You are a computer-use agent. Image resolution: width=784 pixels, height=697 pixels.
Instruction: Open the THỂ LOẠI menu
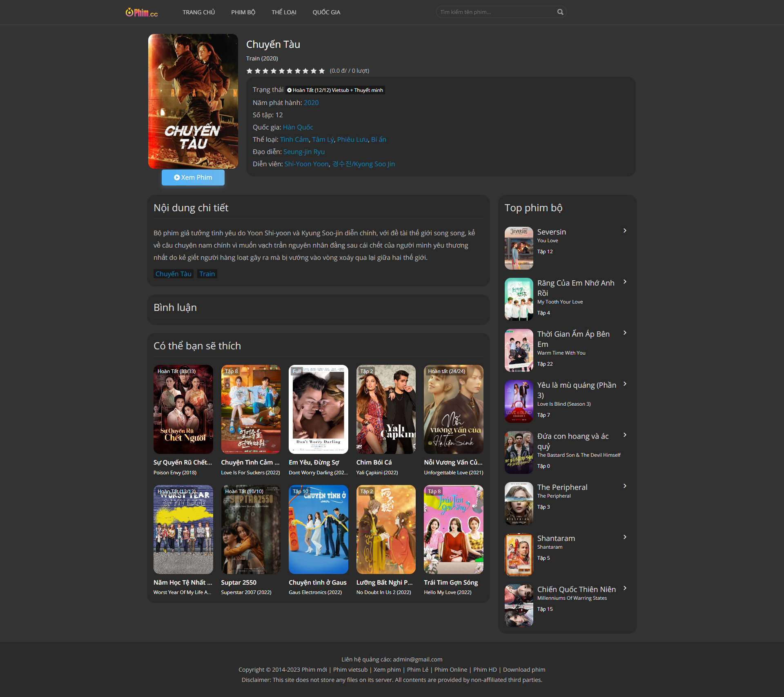click(284, 12)
